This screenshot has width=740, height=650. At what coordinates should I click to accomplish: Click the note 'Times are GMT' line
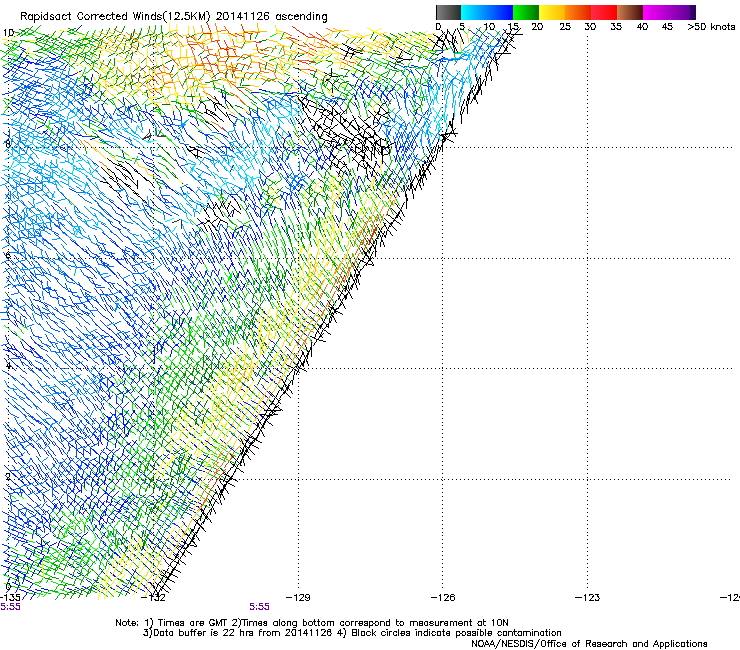coord(311,623)
